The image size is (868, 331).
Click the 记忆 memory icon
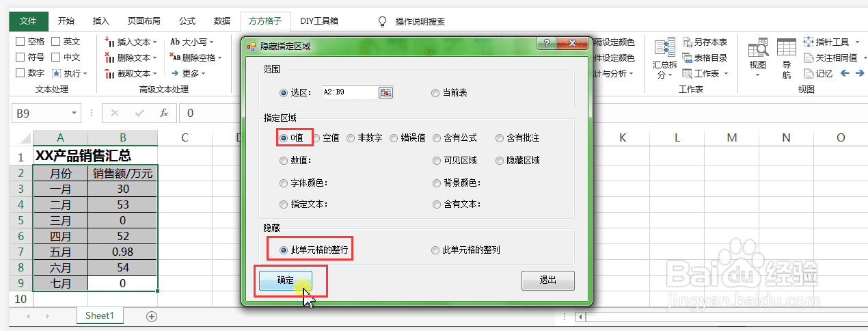pyautogui.click(x=809, y=73)
